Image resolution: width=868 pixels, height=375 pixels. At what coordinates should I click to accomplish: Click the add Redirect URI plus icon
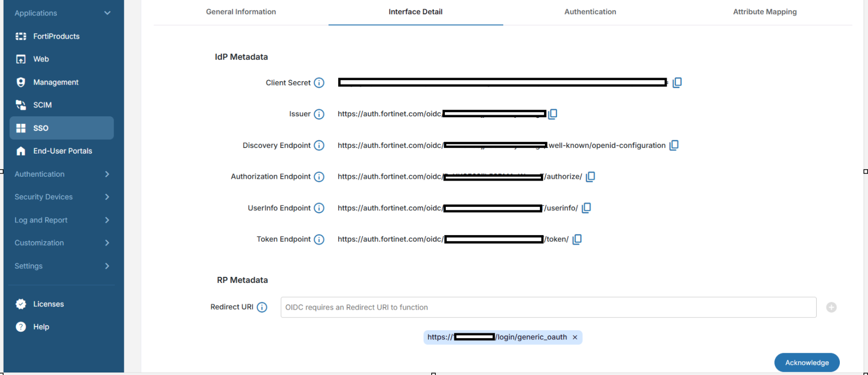point(831,308)
